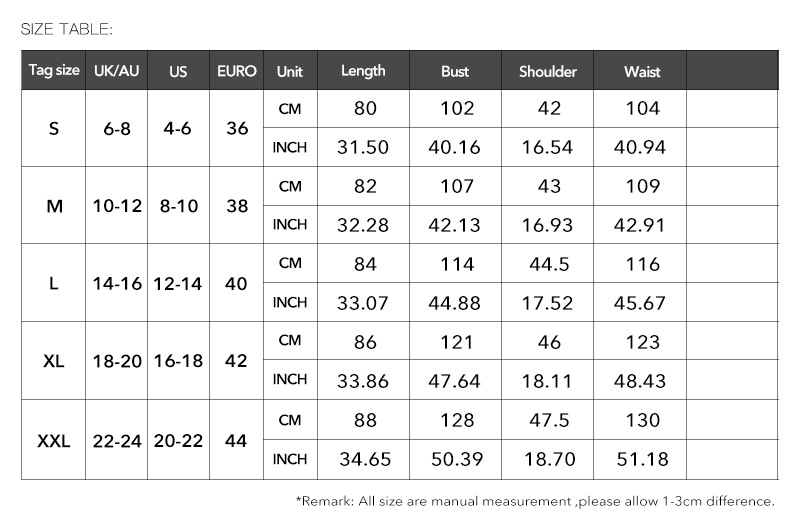Click the Tag size column header
Screen dimensions: 790x530
click(x=54, y=71)
